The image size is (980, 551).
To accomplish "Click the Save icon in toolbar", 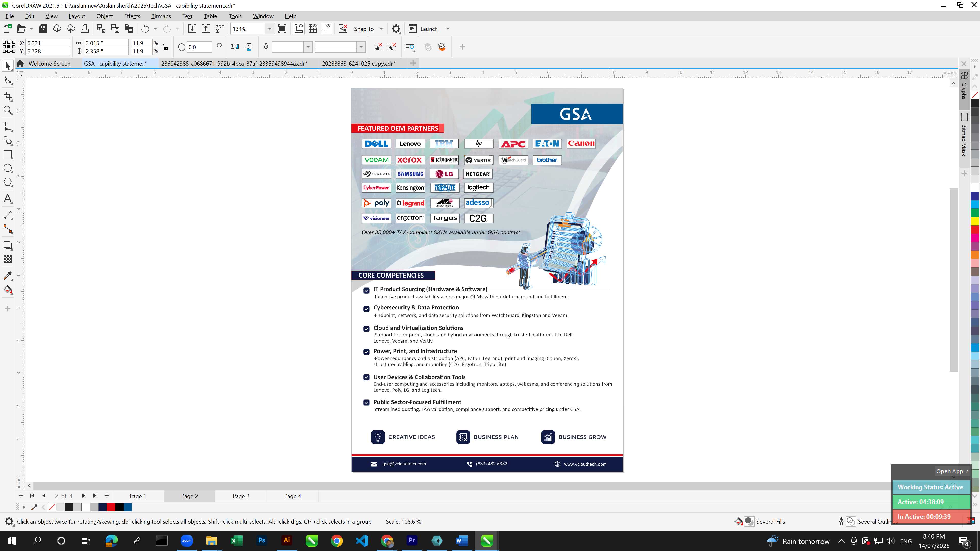I will pos(43,29).
